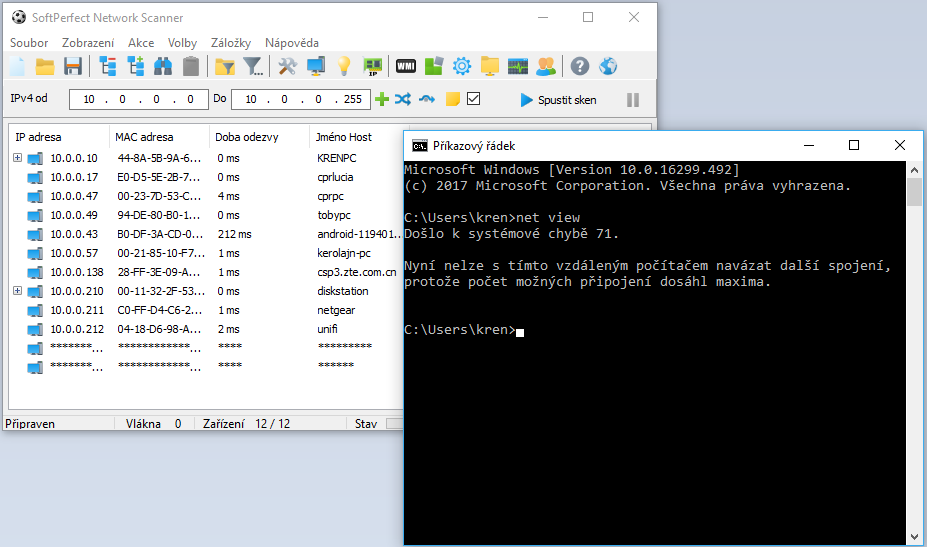Select the 10.0.0.43 android row
Screen dimensions: 927x547
point(206,234)
